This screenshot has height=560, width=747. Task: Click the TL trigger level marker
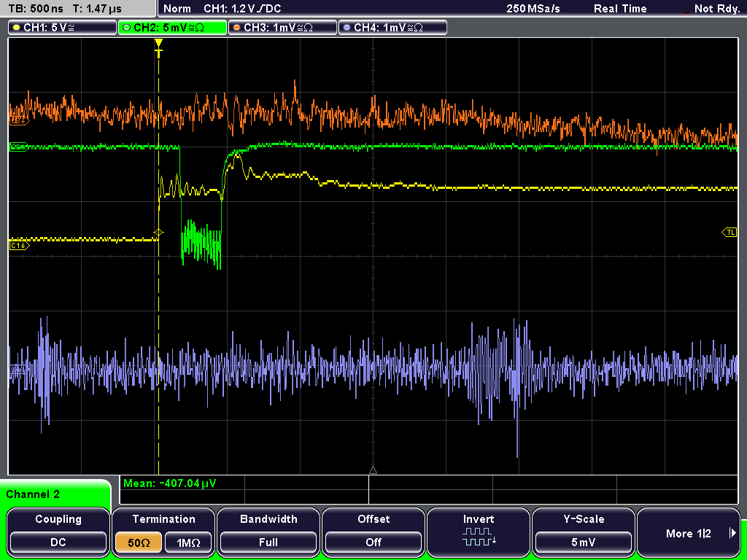point(729,233)
